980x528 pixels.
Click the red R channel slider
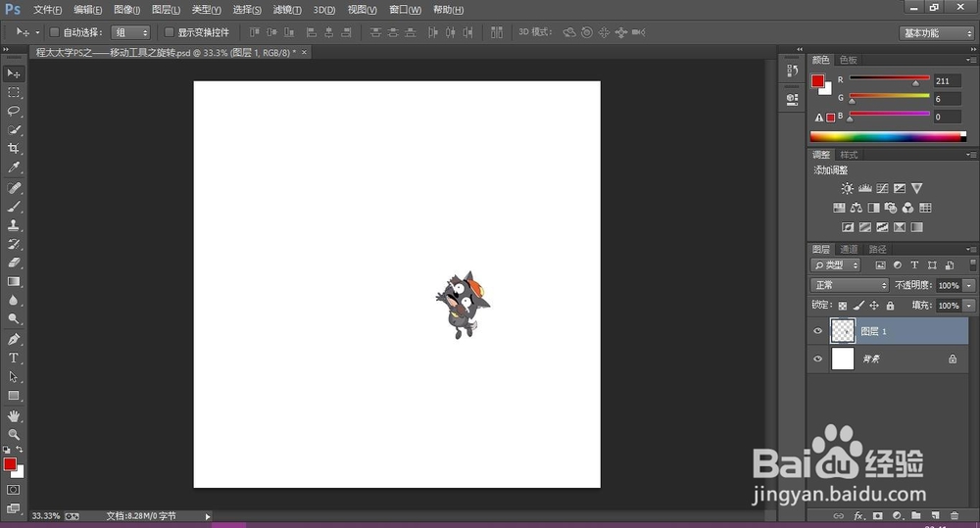[x=889, y=78]
